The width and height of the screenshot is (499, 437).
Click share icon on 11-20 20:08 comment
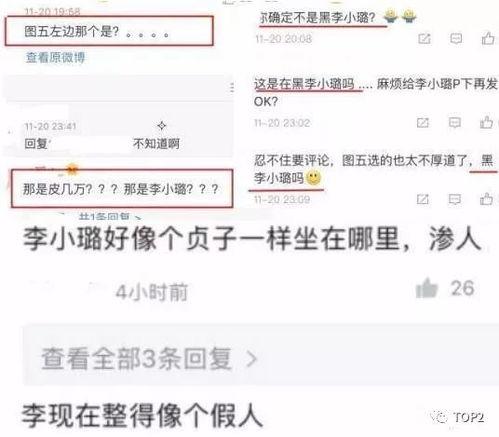[424, 39]
